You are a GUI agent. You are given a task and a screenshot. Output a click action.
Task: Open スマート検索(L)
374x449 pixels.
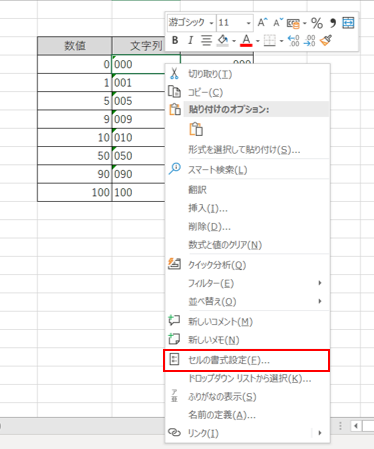[x=247, y=170]
